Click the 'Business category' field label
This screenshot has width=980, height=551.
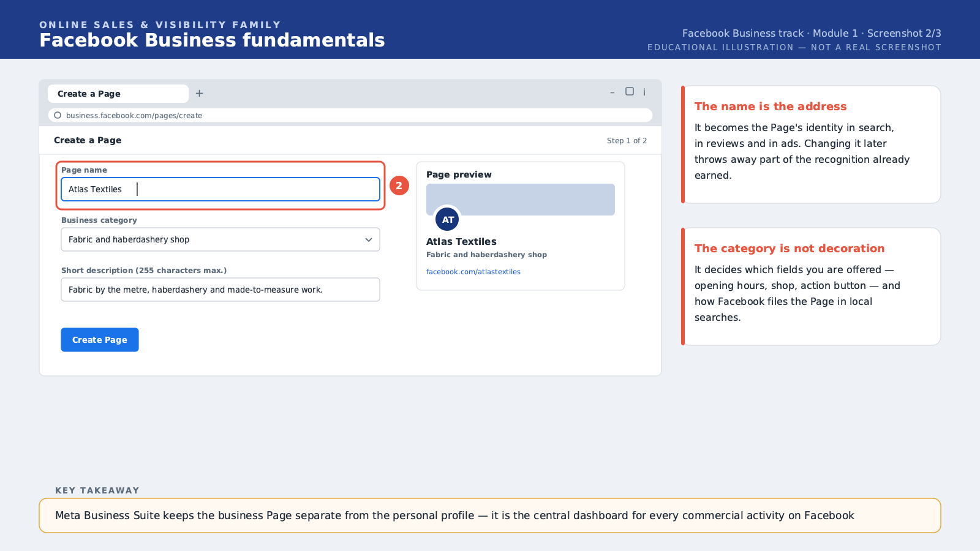pos(99,220)
